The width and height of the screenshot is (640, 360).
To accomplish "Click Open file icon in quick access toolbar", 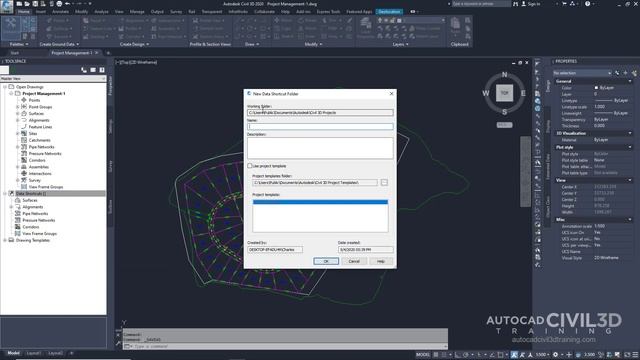I will 27,4.
